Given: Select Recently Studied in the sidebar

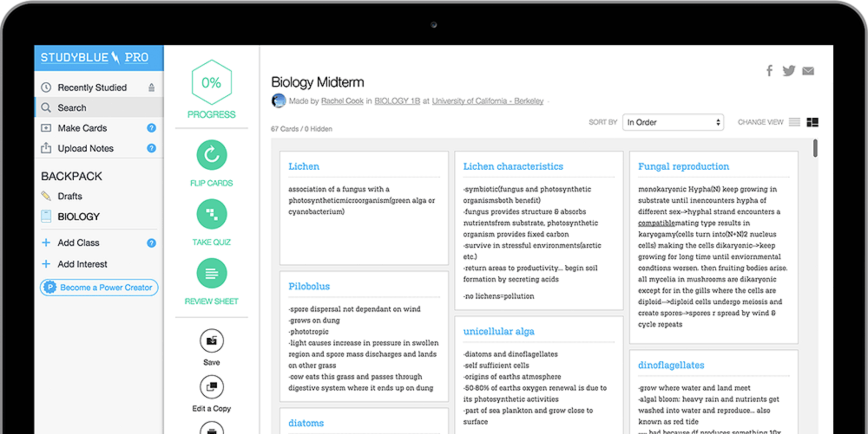Looking at the screenshot, I should [x=99, y=87].
